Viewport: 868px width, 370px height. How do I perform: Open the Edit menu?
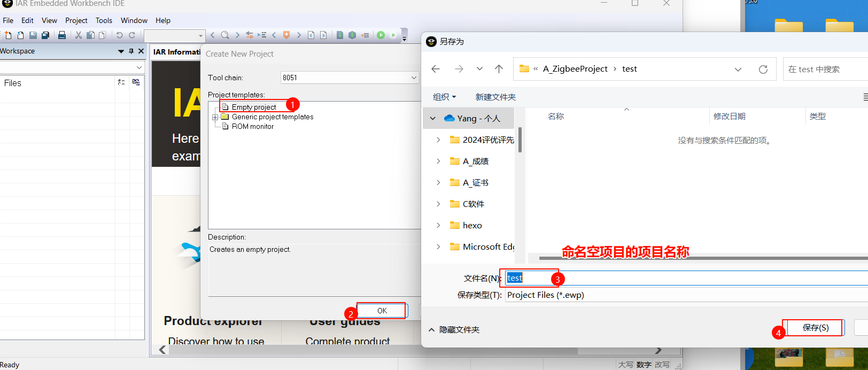coord(27,20)
